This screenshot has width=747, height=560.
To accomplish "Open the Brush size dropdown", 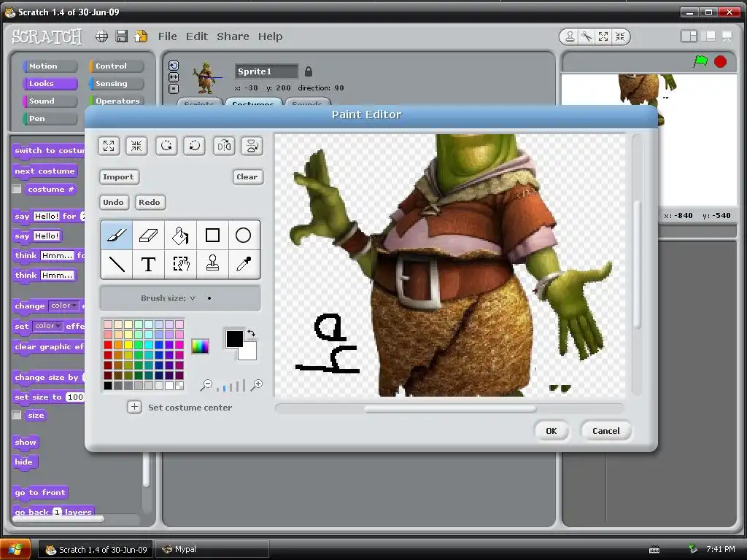I will pyautogui.click(x=193, y=298).
